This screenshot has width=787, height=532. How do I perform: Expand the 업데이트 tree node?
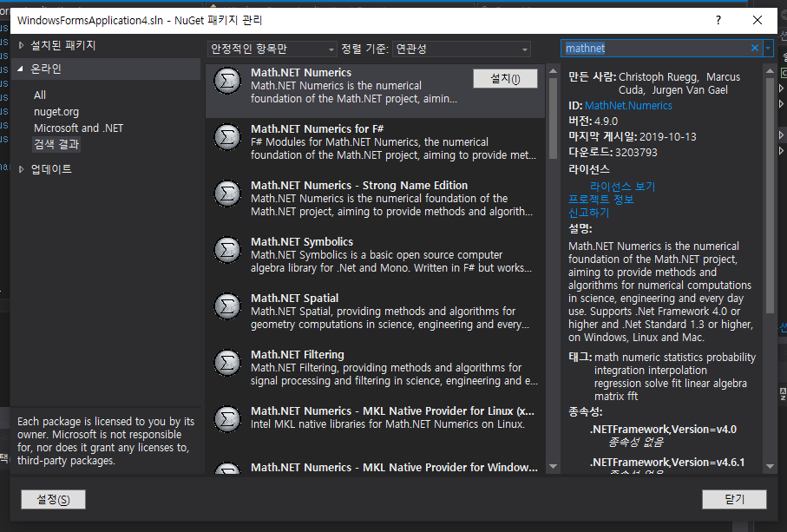click(21, 169)
